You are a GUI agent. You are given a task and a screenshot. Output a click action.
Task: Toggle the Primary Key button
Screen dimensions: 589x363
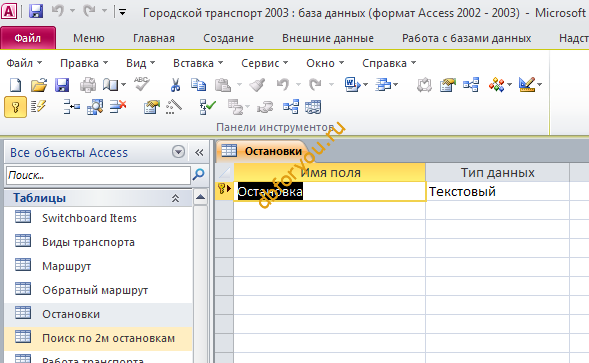(15, 107)
